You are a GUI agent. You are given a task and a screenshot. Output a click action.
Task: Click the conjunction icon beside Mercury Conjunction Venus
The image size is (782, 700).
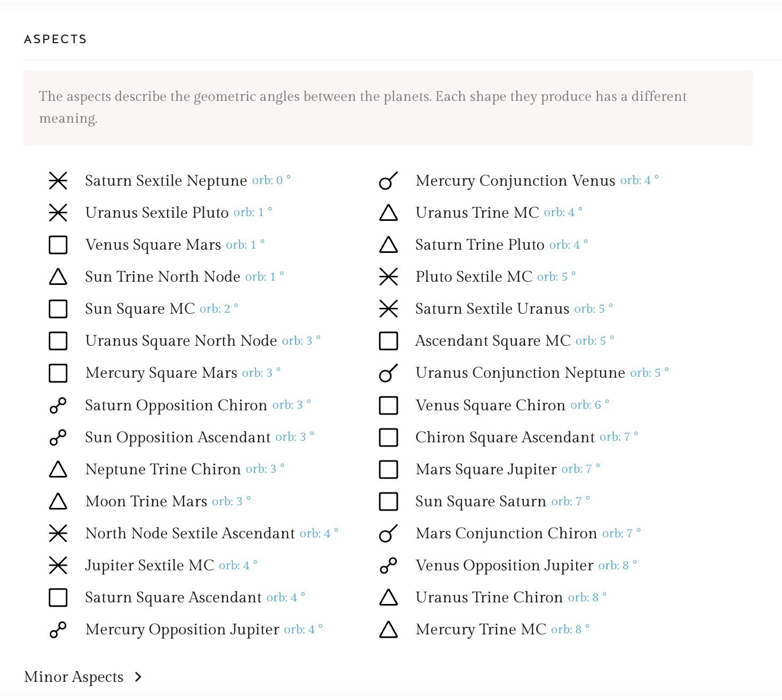click(x=388, y=181)
